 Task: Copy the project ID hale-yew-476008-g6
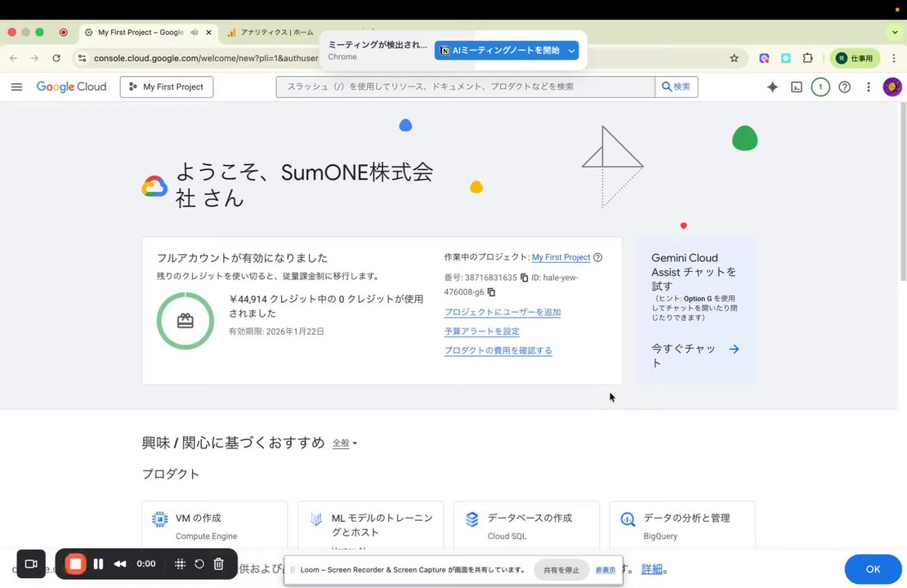[491, 292]
